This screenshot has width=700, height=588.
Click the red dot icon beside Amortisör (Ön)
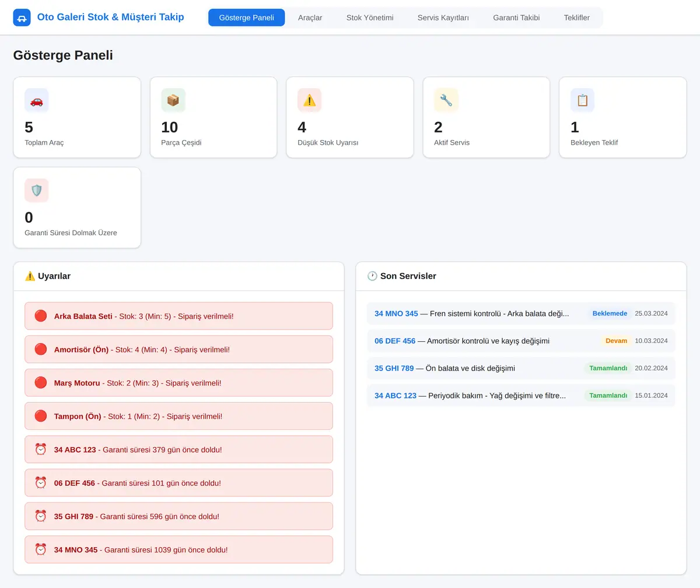(41, 349)
